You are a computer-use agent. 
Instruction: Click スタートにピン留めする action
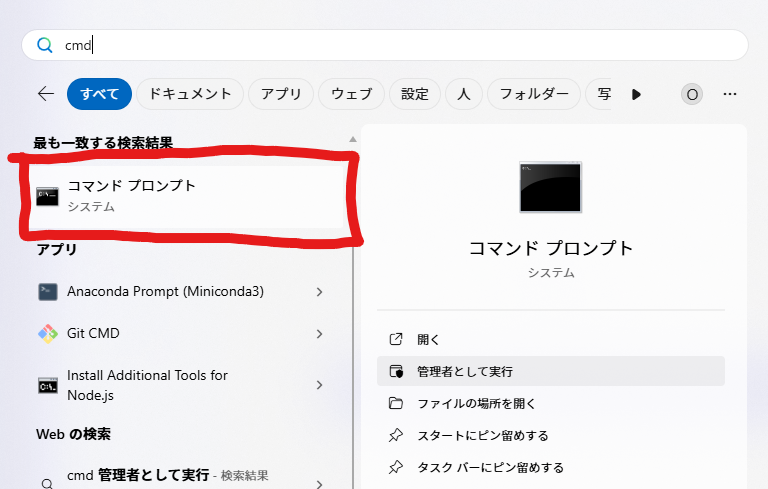pyautogui.click(x=551, y=435)
